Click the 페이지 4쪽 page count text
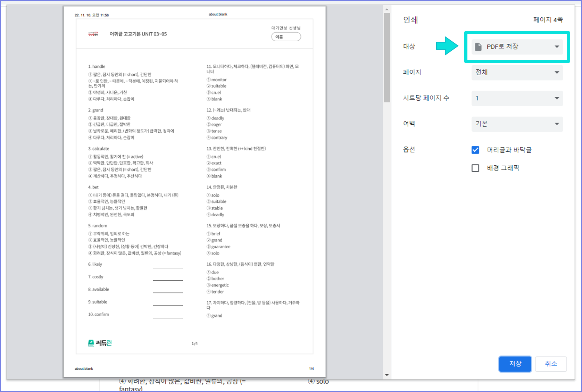This screenshot has width=582, height=392. [x=548, y=20]
